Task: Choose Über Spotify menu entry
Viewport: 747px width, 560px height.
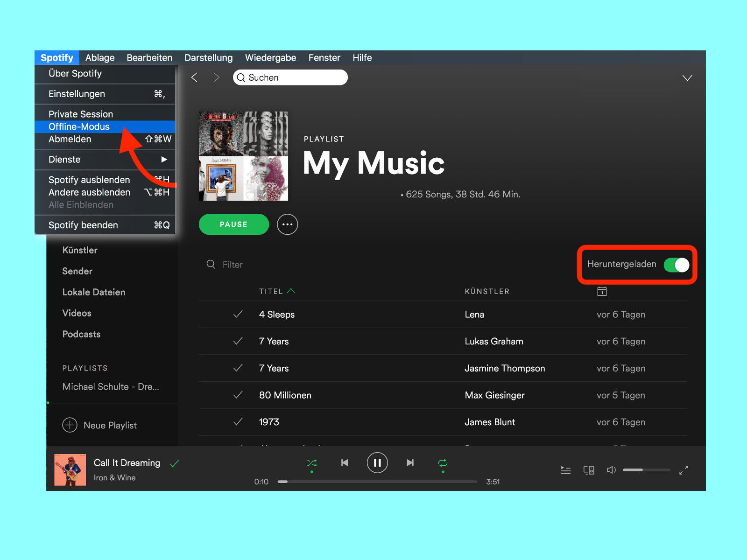Action: [x=105, y=73]
